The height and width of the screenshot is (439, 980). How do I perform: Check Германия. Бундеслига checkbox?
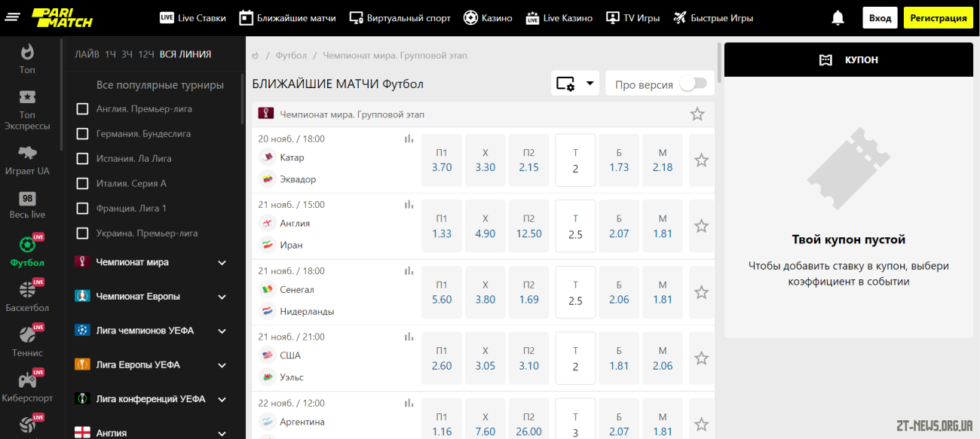pyautogui.click(x=83, y=134)
